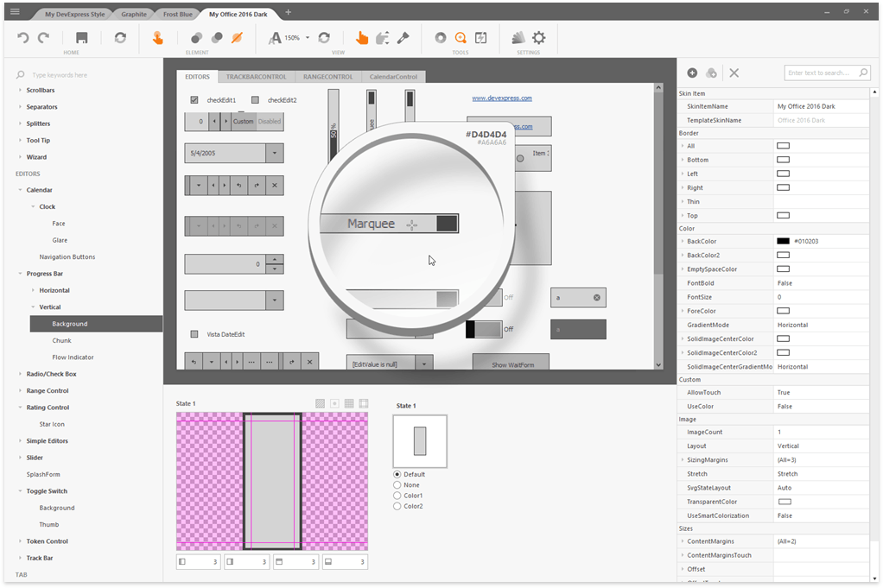Open the TRACKBARCONTROL preview tab

coord(257,77)
